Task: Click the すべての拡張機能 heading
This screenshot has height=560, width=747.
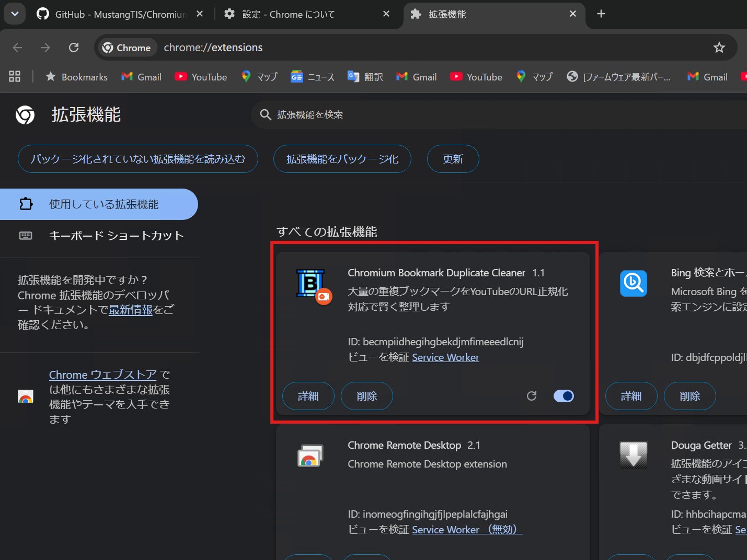Action: pyautogui.click(x=327, y=231)
